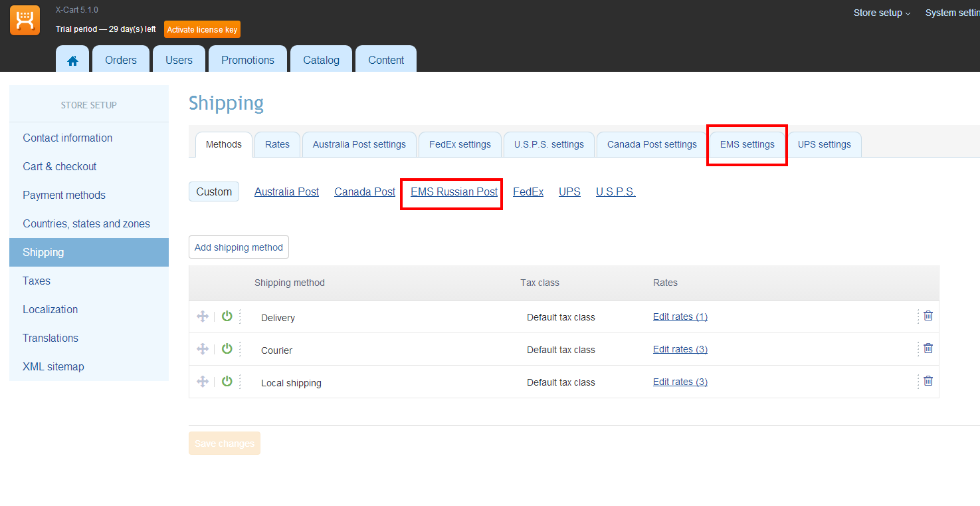This screenshot has height=506, width=980.
Task: Select EMS Russian Post carrier link
Action: point(454,192)
